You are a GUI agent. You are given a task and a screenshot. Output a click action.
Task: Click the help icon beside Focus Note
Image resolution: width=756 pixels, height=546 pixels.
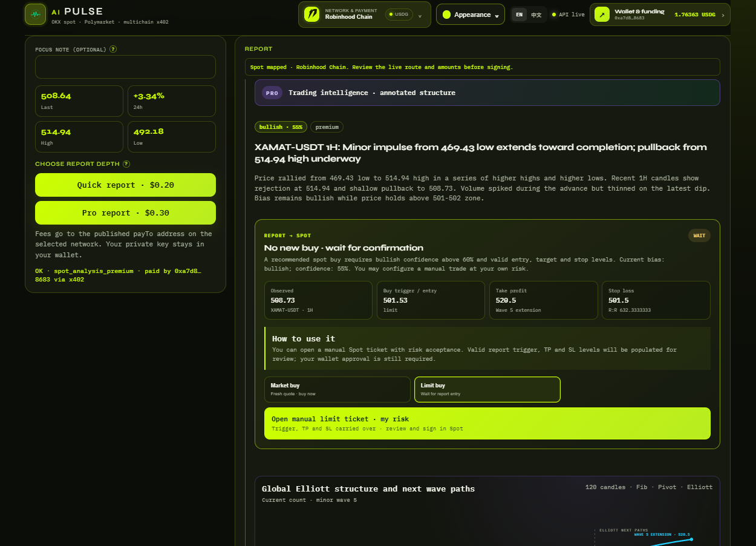coord(113,50)
